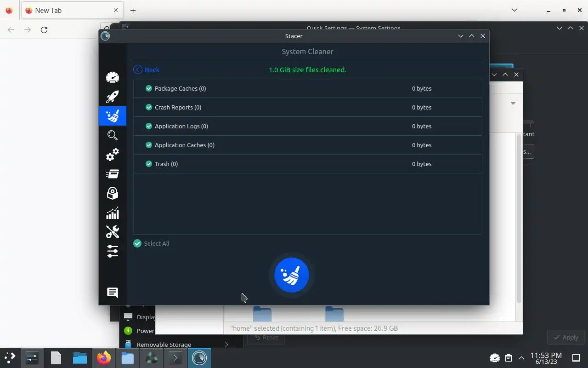
Task: Click the Stacer system tray icon
Action: [495, 358]
